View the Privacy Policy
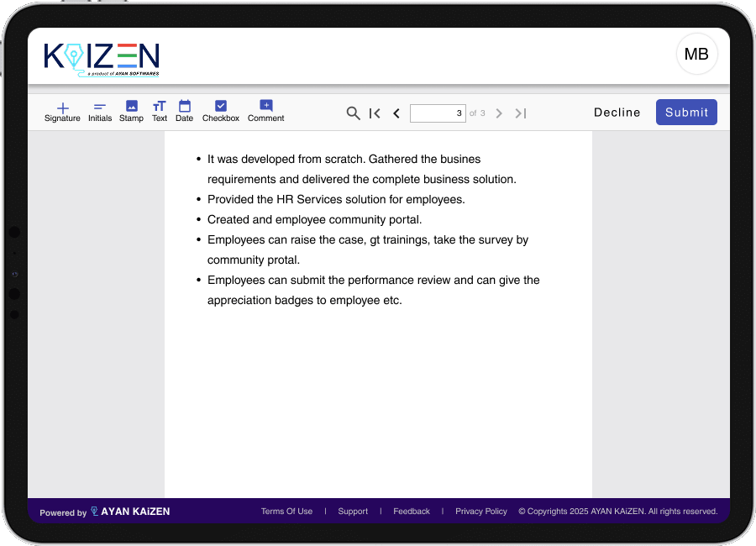Image resolution: width=756 pixels, height=546 pixels. pos(481,512)
